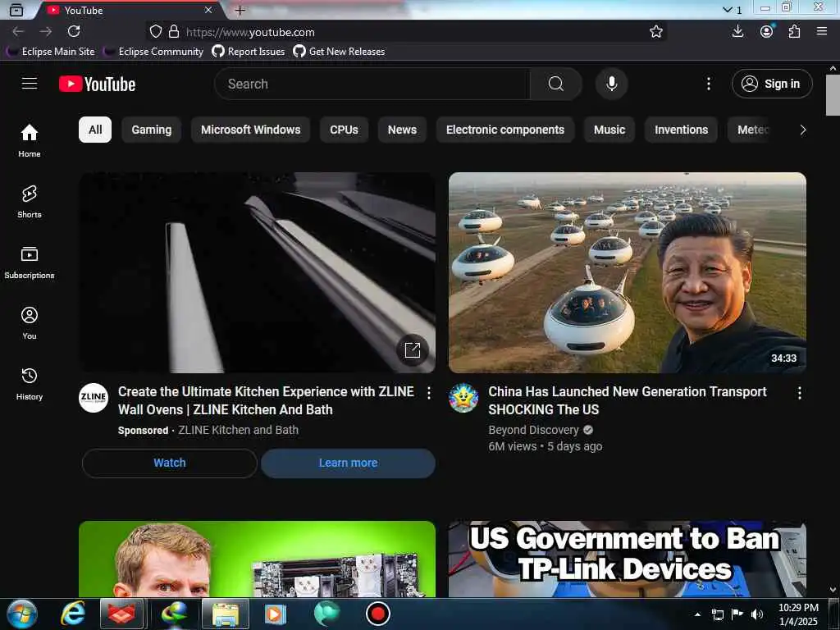Click into the YouTube search field
Viewport: 840px width, 630px height.
372,84
